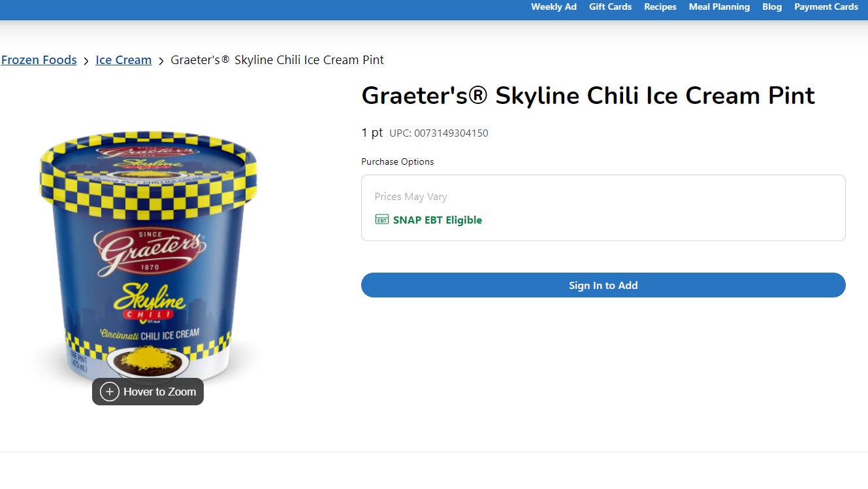The image size is (868, 489).
Task: Click the current product name in breadcrumb
Action: point(278,60)
